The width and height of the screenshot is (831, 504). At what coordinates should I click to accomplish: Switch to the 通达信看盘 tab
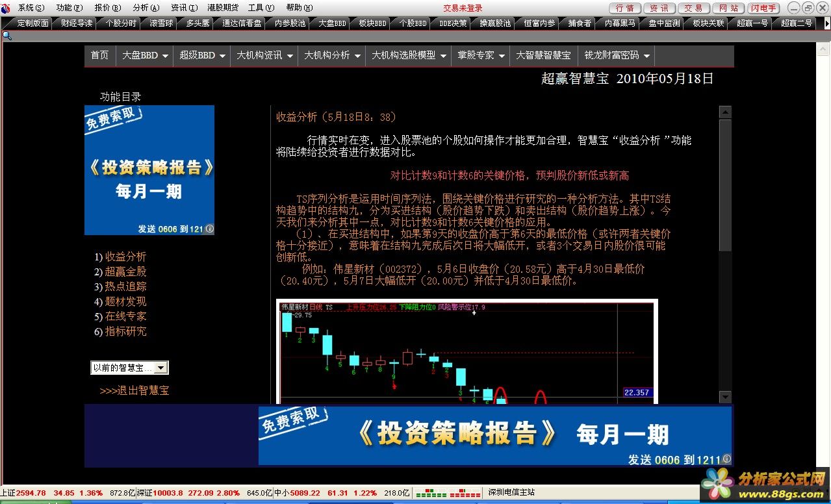coord(242,23)
